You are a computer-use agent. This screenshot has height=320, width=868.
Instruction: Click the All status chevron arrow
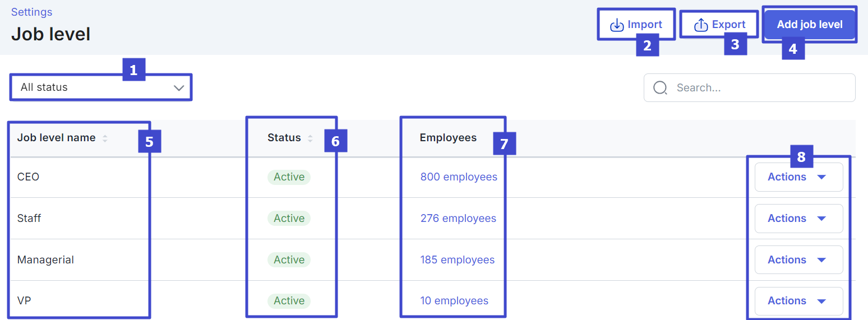[179, 88]
